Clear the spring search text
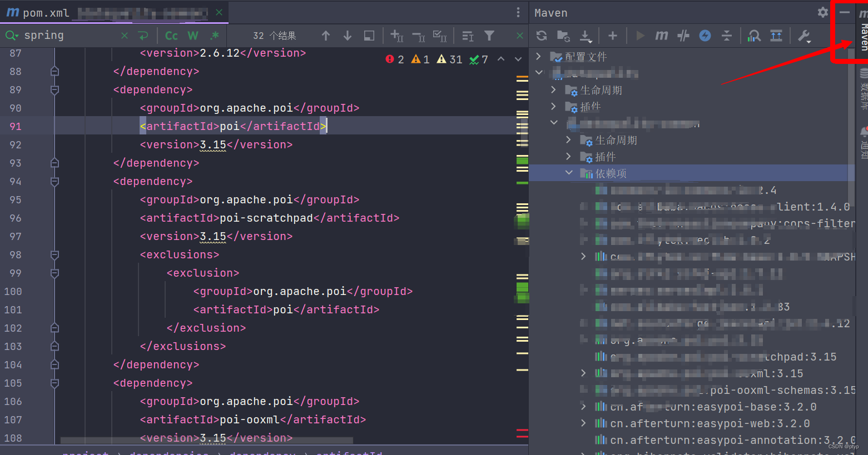The image size is (868, 455). 125,36
